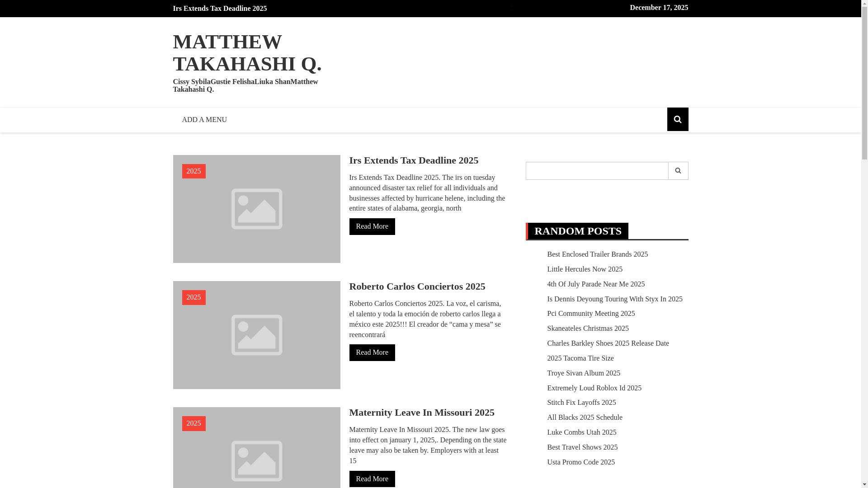The width and height of the screenshot is (868, 488).
Task: Open 4th Of July Parade Near Me 2025
Action: pos(596,284)
